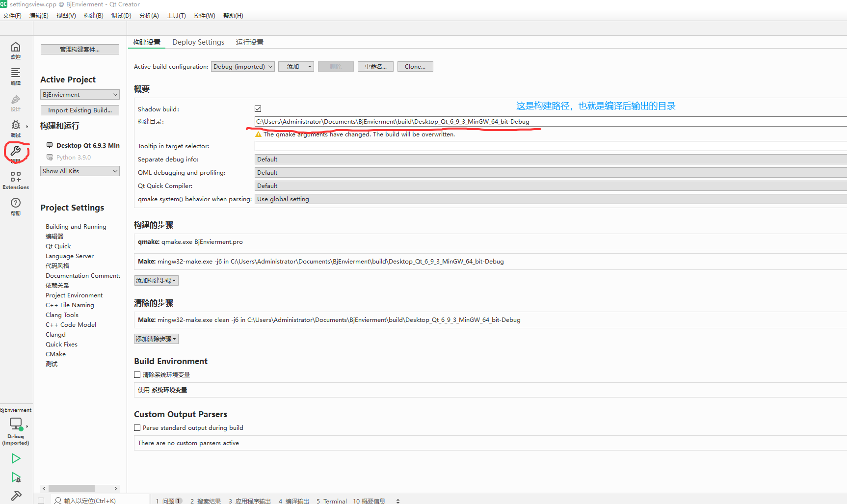Open the Active Project BjEnvierment dropdown
The image size is (847, 504).
point(80,95)
